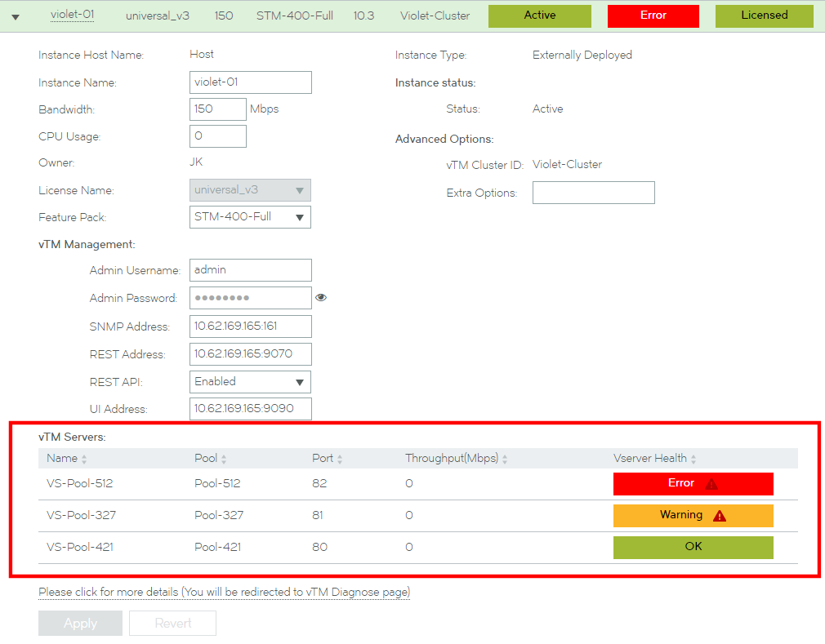Sort by Throughput(Mbps) column arrows
The image size is (825, 644).
[505, 460]
